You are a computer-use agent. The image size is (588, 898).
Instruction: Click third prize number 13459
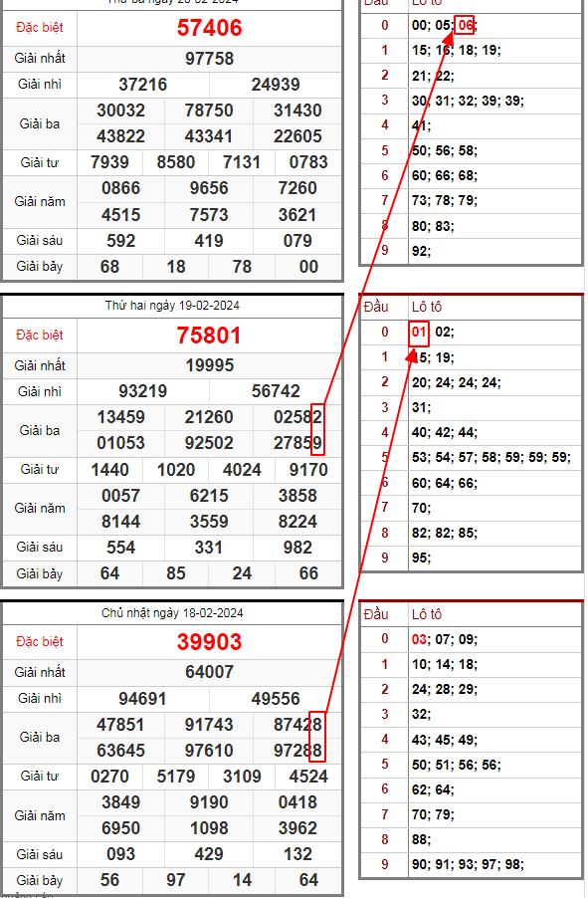tap(120, 417)
